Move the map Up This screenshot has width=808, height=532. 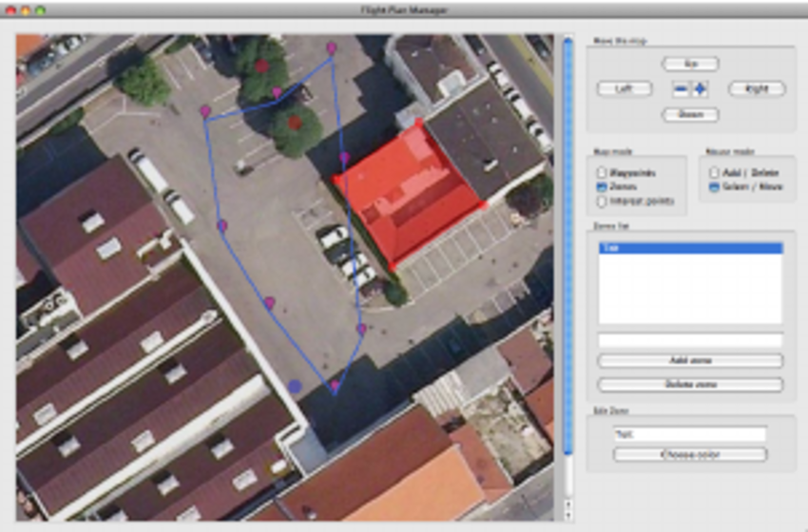click(x=689, y=64)
